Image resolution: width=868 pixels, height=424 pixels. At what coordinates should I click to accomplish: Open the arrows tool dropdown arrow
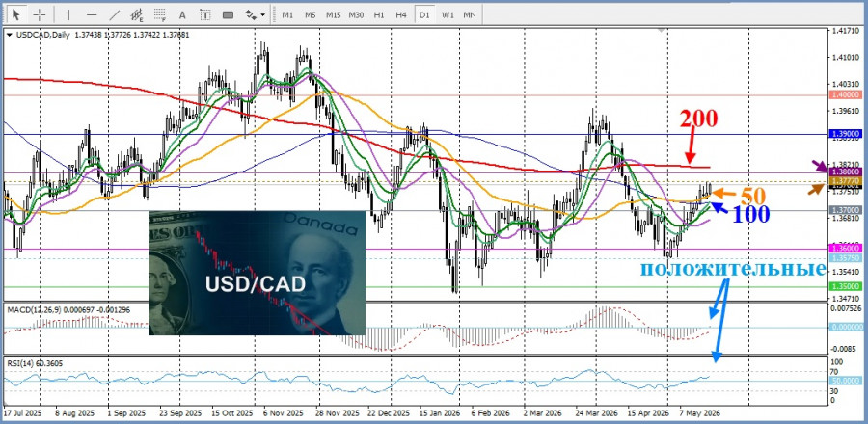click(x=263, y=14)
